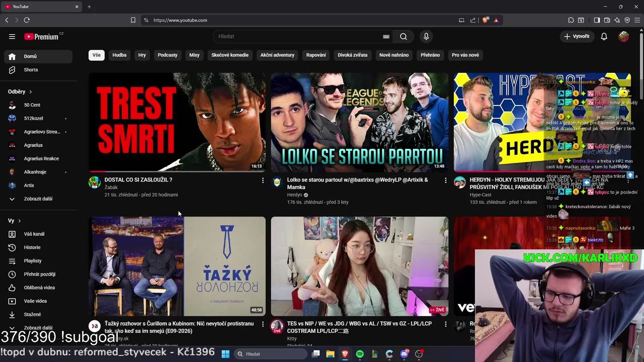Open the browser main menu

pos(637,20)
